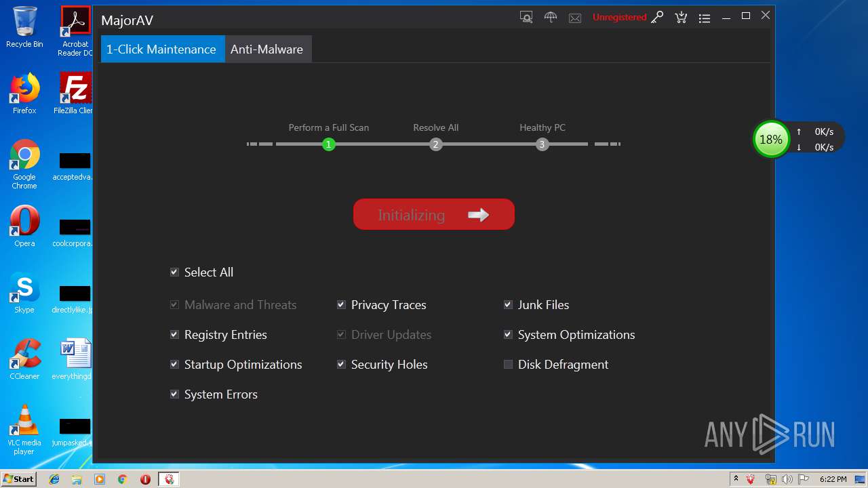Open the screen scan monitor icon
Viewport: 868px width, 488px height.
(x=526, y=18)
